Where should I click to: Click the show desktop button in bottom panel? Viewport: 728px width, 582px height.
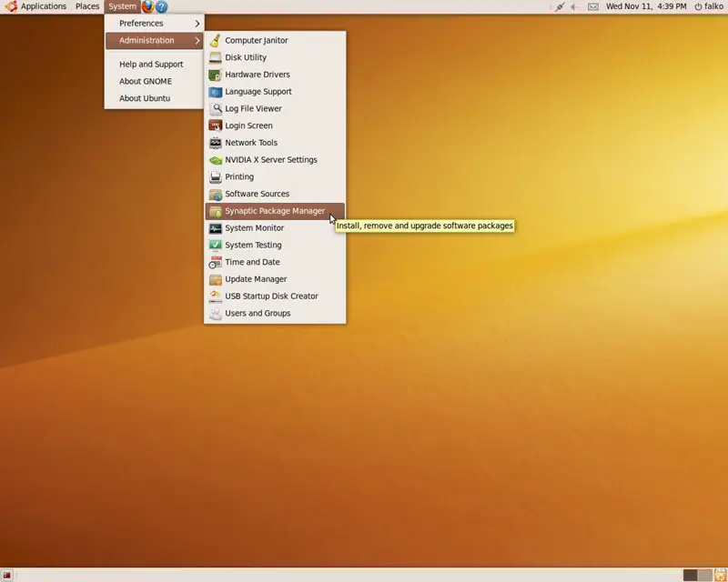[6, 576]
